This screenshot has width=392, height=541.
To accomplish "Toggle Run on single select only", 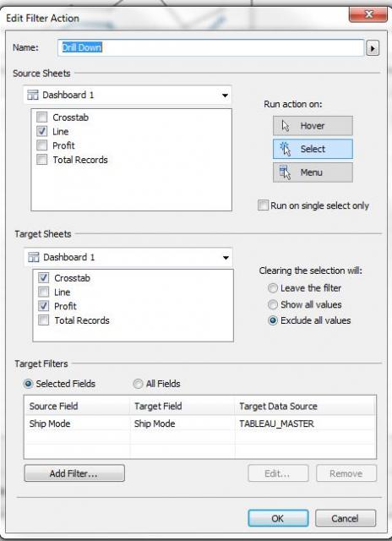I will click(263, 205).
